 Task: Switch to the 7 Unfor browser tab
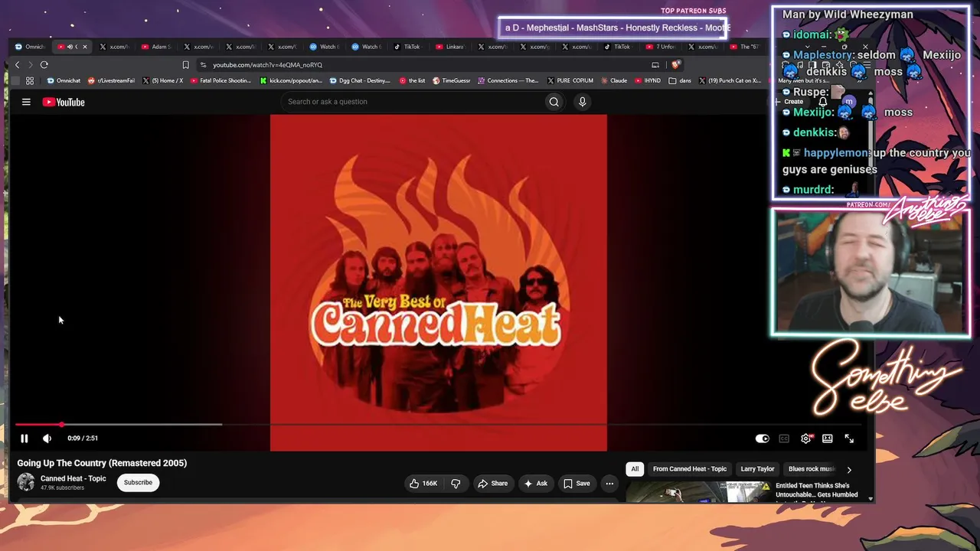(660, 47)
